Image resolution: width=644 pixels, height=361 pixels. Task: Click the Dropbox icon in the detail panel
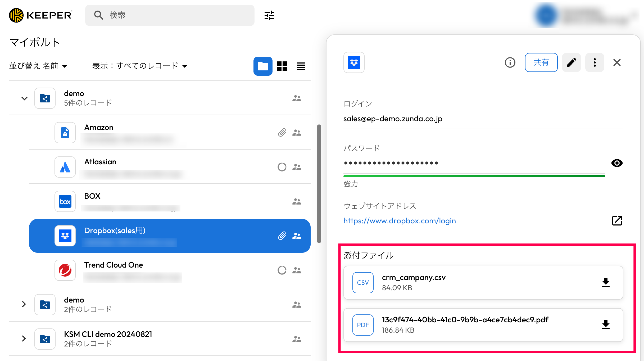[x=354, y=62]
